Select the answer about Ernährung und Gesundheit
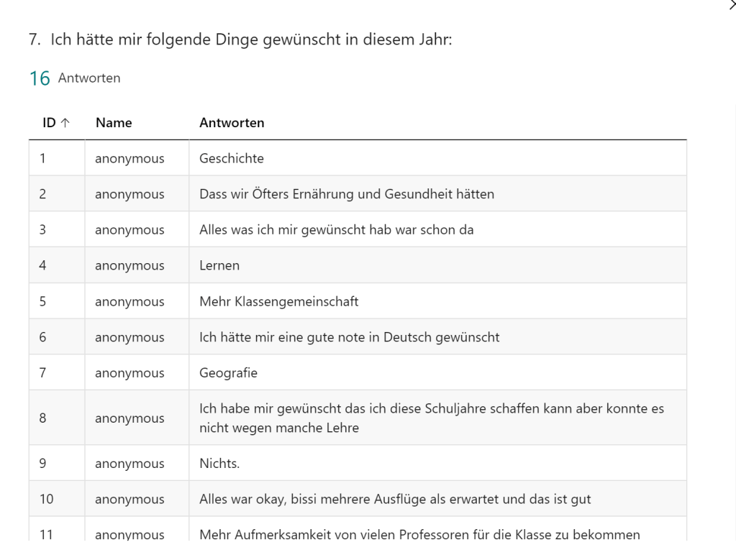 click(346, 194)
